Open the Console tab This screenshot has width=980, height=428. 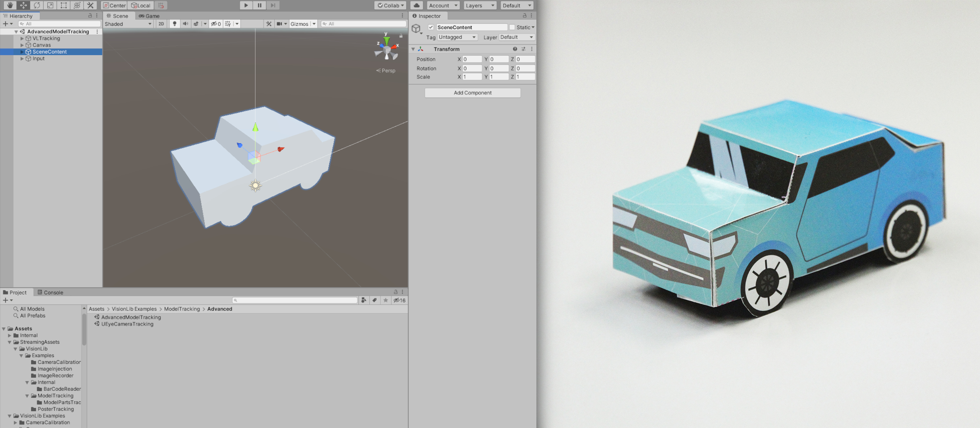(x=50, y=293)
